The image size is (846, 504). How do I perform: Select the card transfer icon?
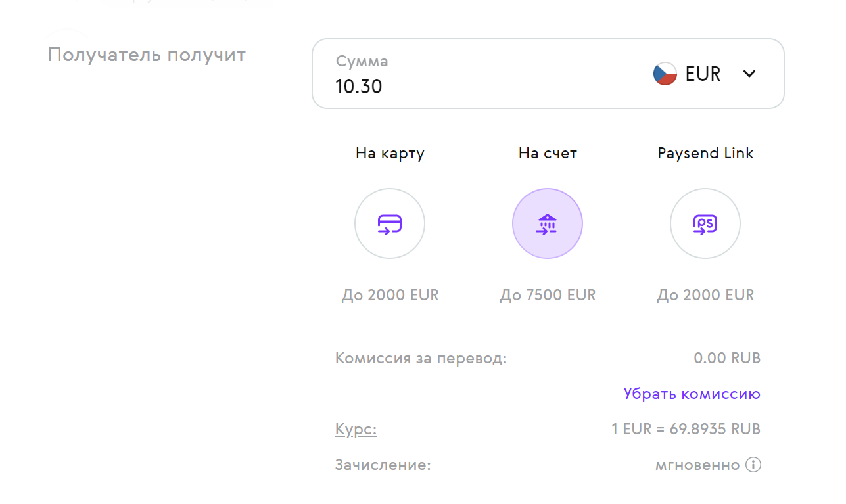click(390, 223)
